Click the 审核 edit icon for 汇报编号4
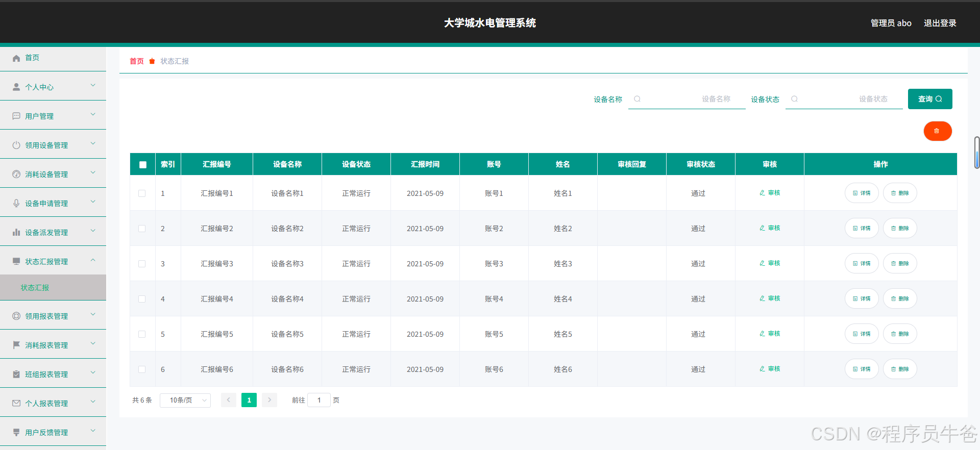980x450 pixels. pos(762,298)
